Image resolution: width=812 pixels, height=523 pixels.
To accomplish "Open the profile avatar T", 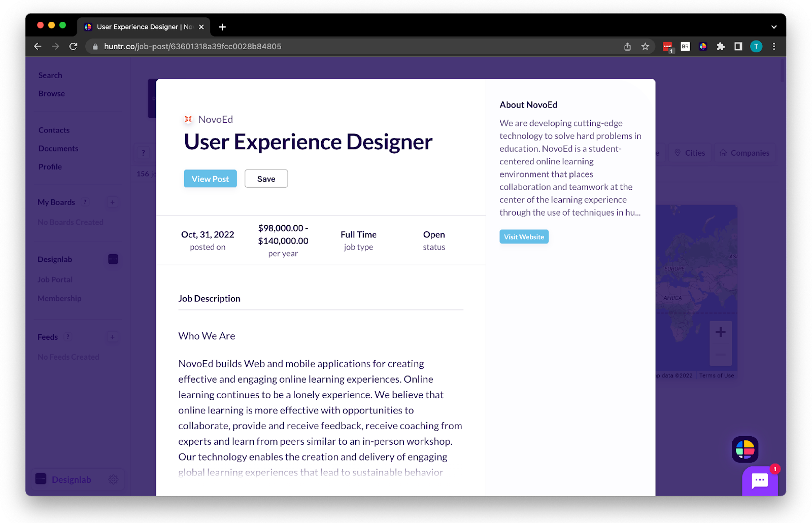I will [756, 46].
